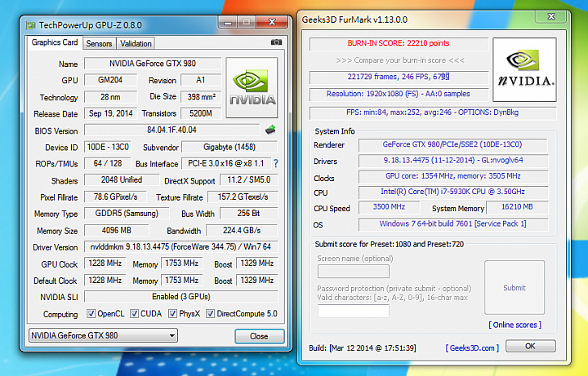Click the Memory Type value GDDR5 (Samsung)
Image resolution: width=588 pixels, height=376 pixels.
click(127, 213)
